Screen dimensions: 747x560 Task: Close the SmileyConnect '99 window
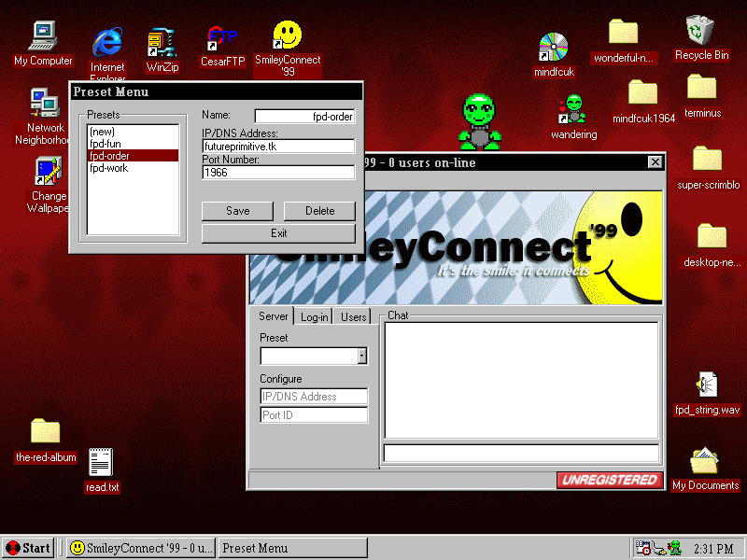coord(655,162)
